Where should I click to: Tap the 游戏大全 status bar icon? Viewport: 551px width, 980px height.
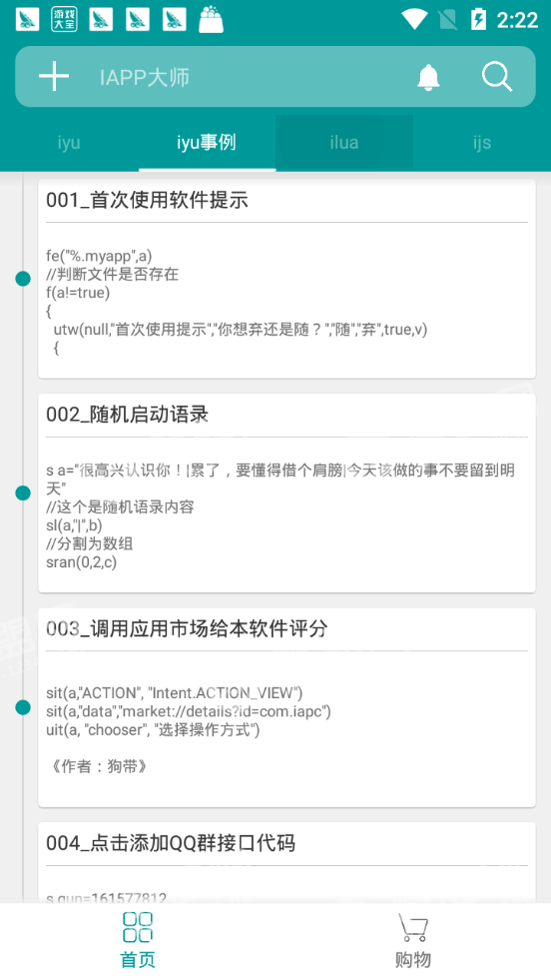point(64,19)
